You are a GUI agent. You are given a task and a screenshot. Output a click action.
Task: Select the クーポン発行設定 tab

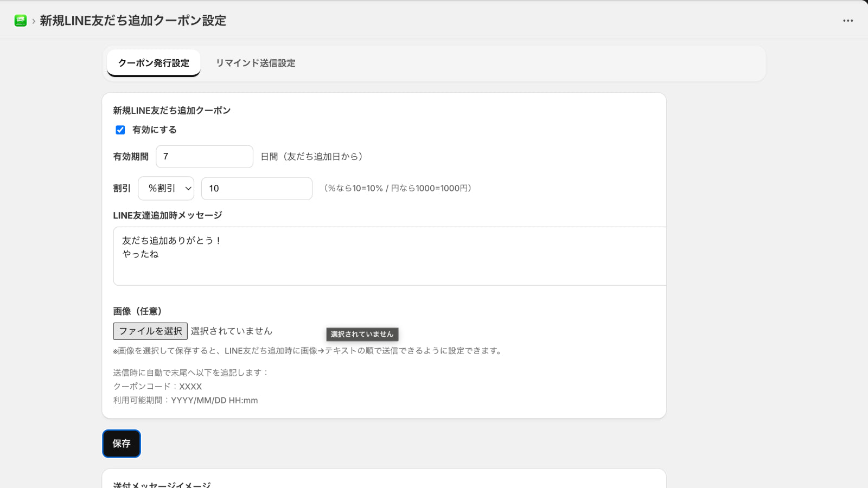click(x=154, y=63)
